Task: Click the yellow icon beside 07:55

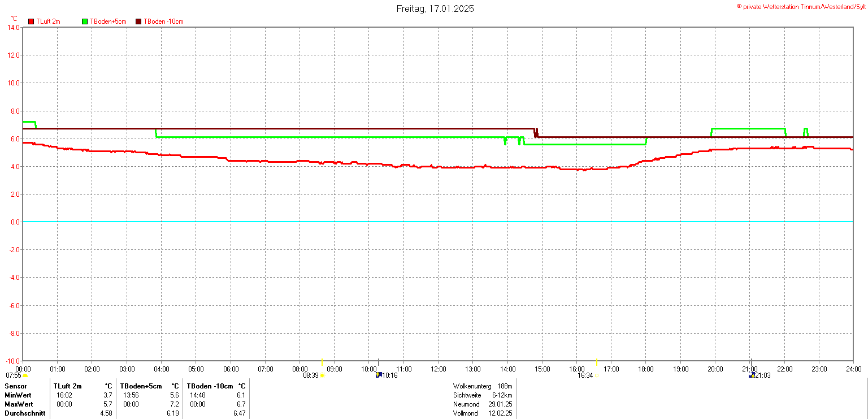Action: [x=25, y=375]
